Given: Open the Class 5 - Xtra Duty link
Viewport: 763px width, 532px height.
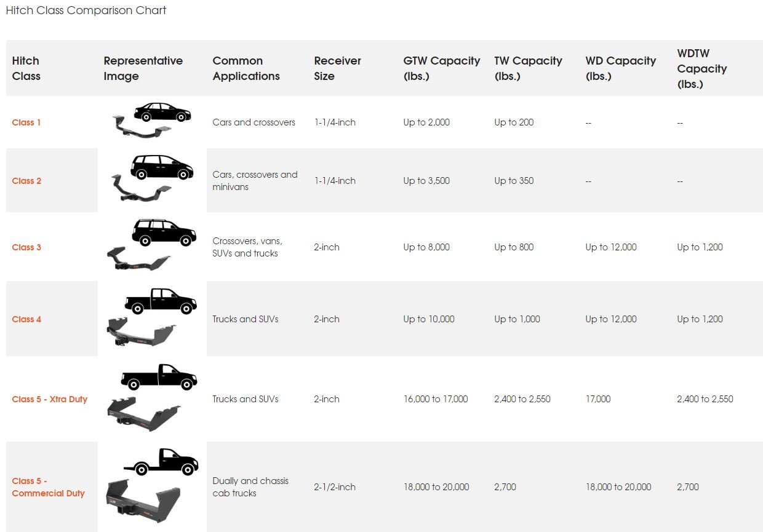Looking at the screenshot, I should tap(50, 399).
